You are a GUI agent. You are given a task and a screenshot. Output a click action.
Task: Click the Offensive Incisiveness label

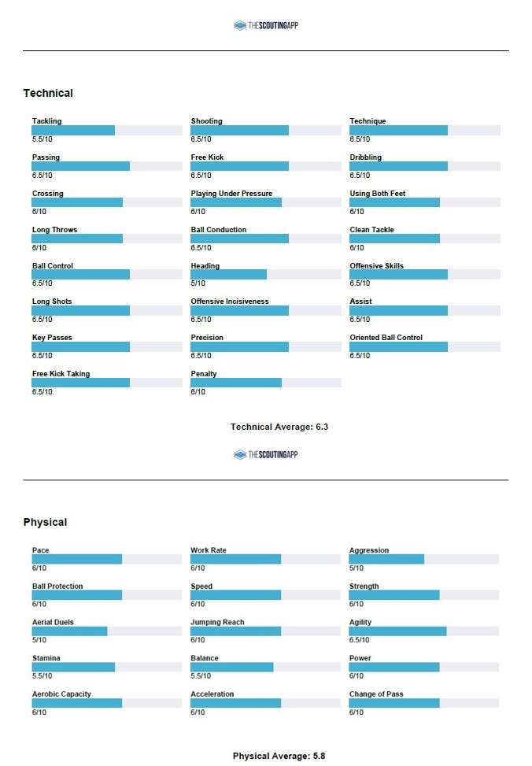pyautogui.click(x=229, y=302)
